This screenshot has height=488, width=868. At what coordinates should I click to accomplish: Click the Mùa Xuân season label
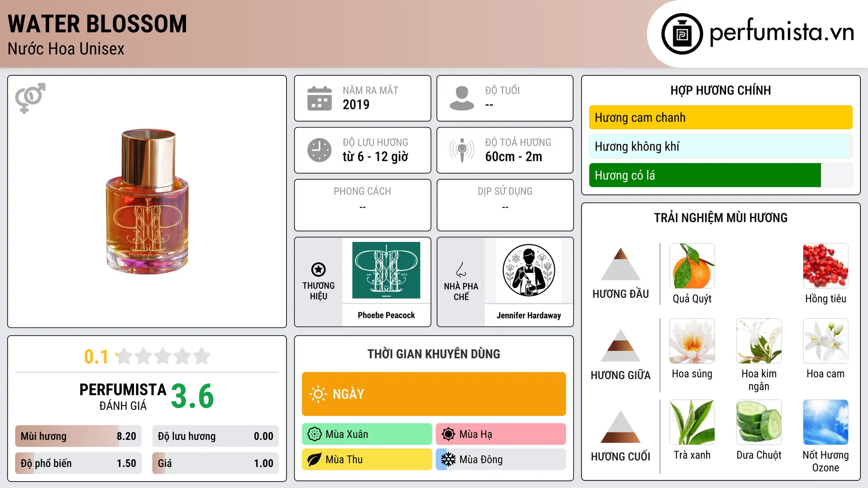tap(347, 434)
